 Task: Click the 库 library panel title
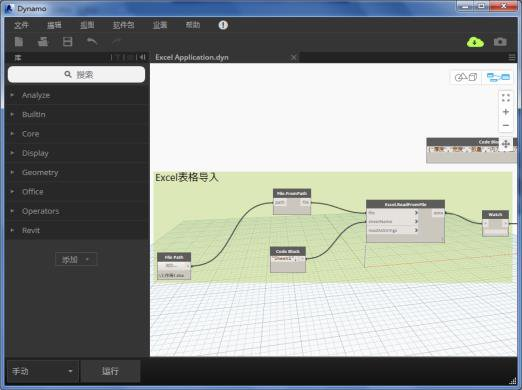[18, 58]
